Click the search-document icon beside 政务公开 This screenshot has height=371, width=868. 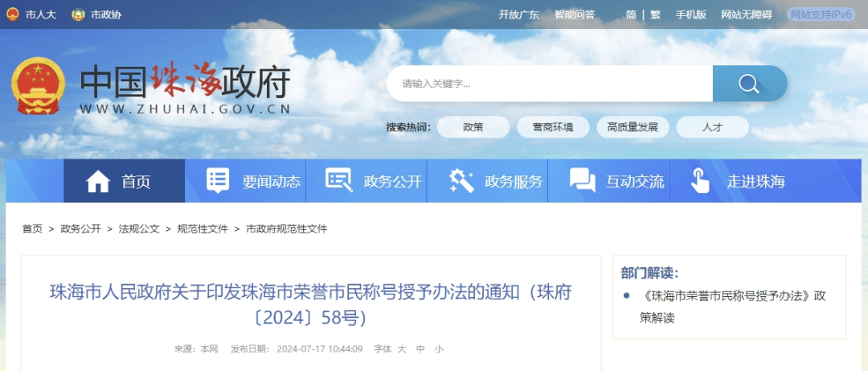click(339, 180)
